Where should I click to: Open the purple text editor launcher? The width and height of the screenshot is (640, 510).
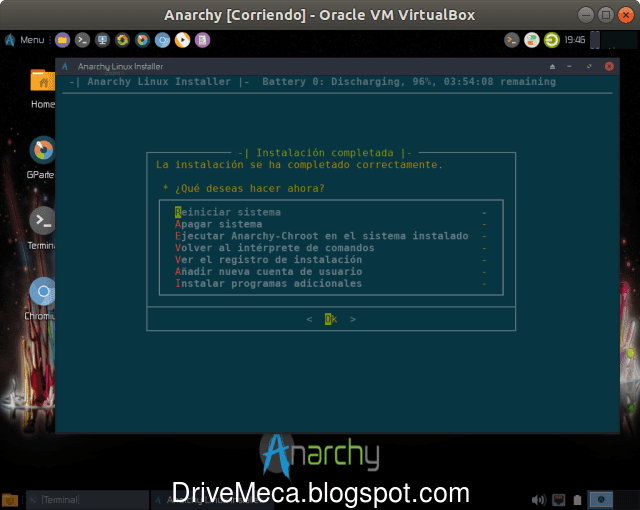[x=202, y=40]
